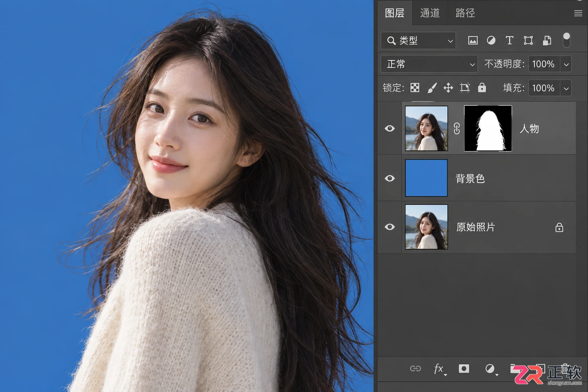Filter layers by adjustment layer icon
Screen dimensions: 588x392
(x=491, y=40)
